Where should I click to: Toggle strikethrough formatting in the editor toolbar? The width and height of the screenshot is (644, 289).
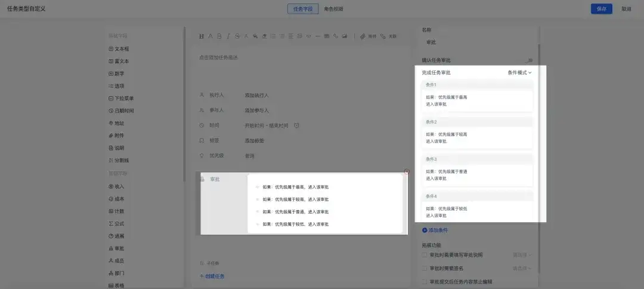coord(237,36)
